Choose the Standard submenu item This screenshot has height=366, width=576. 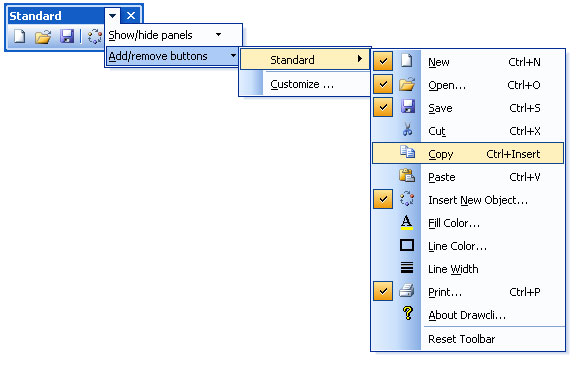(x=305, y=60)
